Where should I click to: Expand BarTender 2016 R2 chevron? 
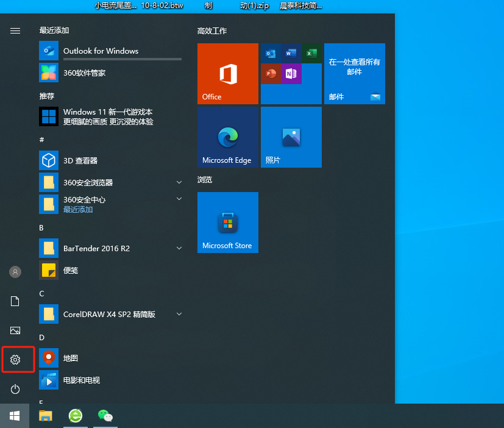point(179,248)
